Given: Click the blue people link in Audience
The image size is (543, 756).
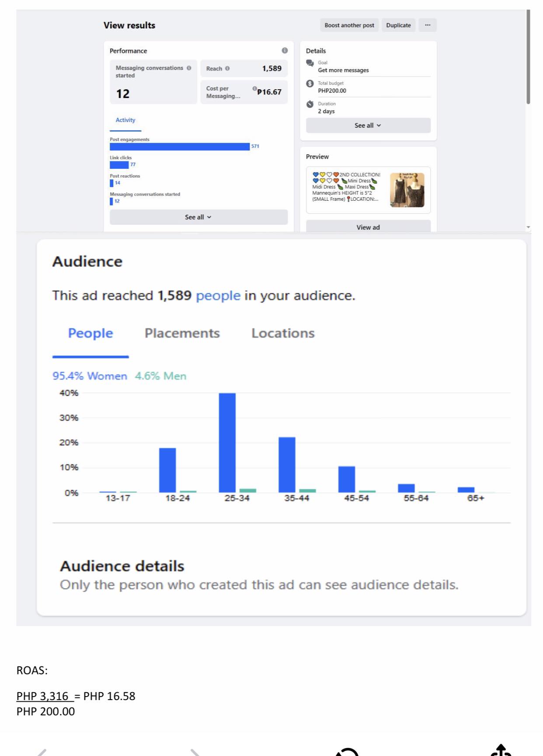Looking at the screenshot, I should pos(218,296).
